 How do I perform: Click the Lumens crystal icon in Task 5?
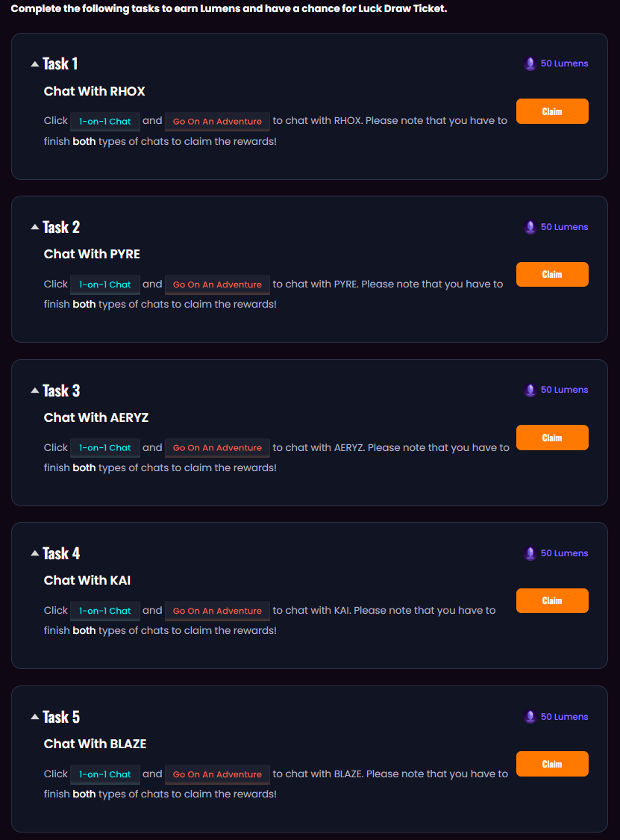530,717
